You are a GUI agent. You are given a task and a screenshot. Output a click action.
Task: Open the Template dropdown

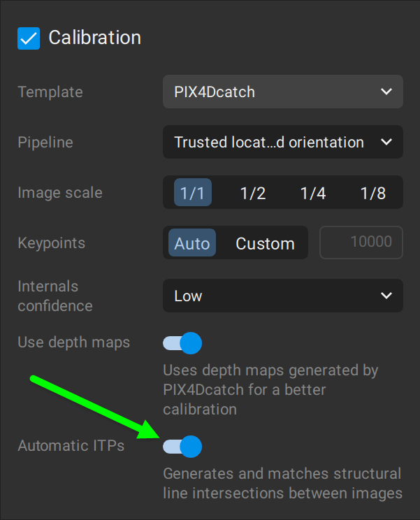[282, 92]
